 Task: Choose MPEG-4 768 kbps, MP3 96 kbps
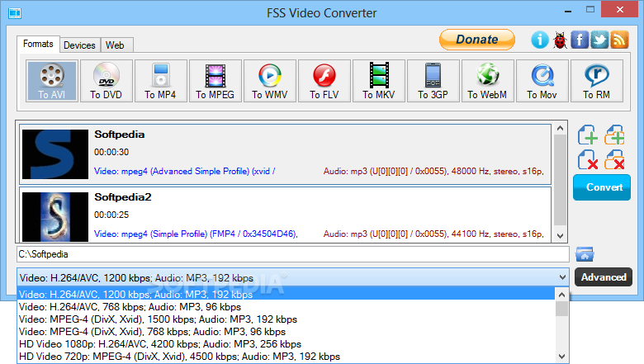(286, 332)
